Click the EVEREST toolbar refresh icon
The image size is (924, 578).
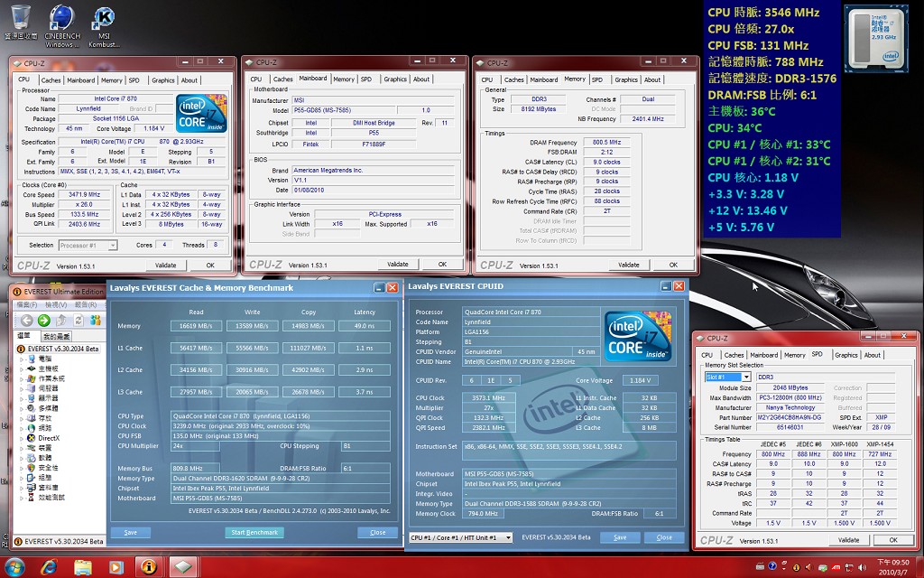coord(79,321)
